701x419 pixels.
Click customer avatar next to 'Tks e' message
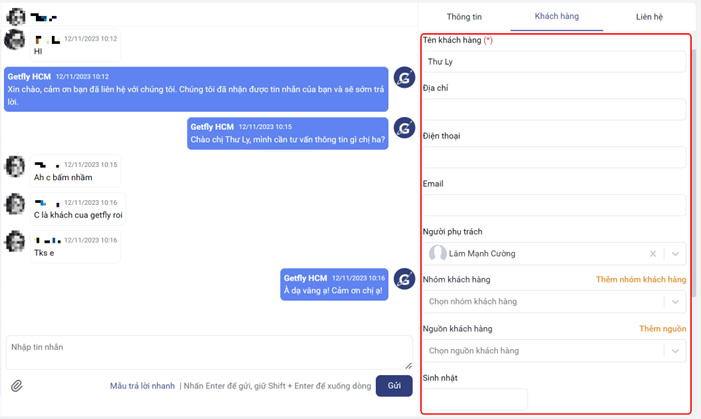click(15, 242)
